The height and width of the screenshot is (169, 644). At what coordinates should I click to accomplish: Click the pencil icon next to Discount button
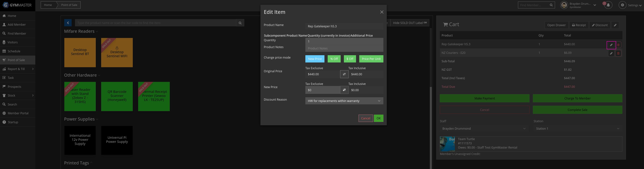[615, 25]
